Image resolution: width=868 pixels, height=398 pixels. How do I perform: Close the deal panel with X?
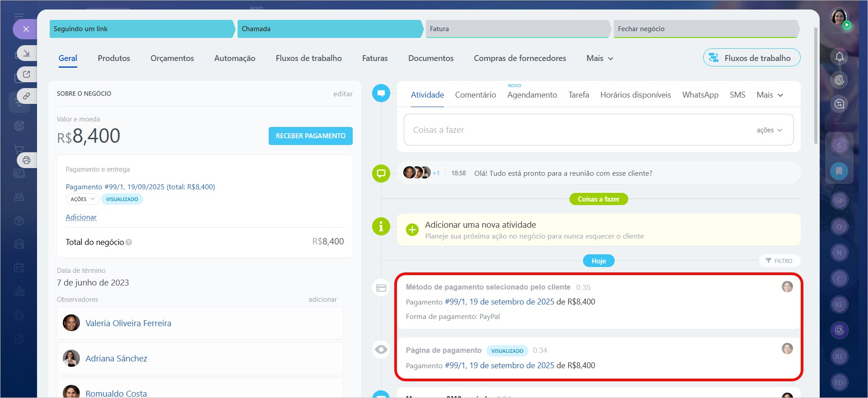[26, 29]
